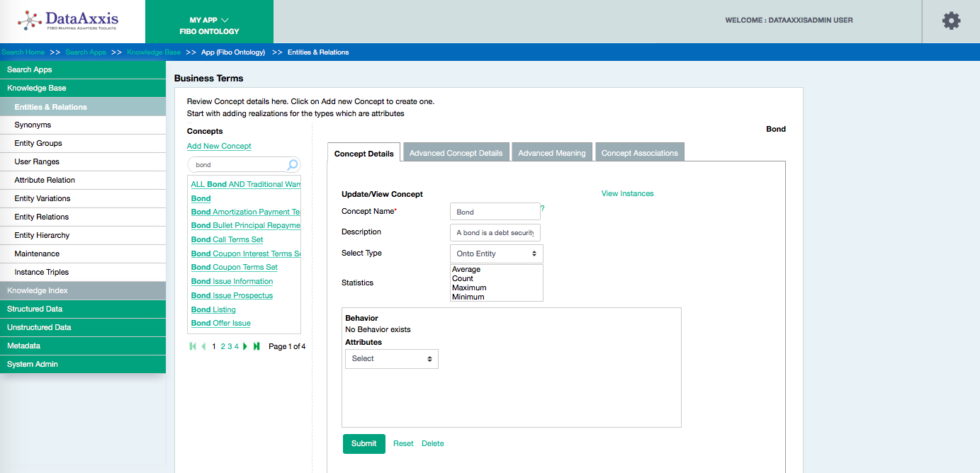
Task: Click the DataAxxis logo
Action: coord(69,21)
